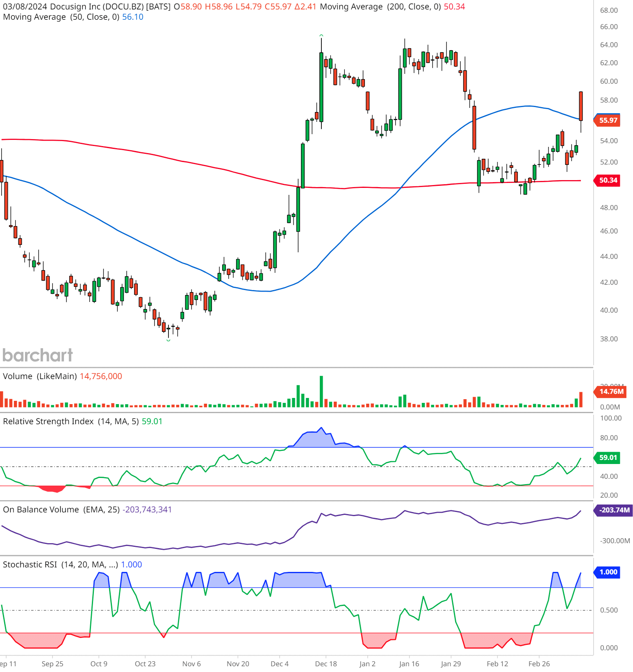Click the 100.00 RSI axis label

point(611,418)
